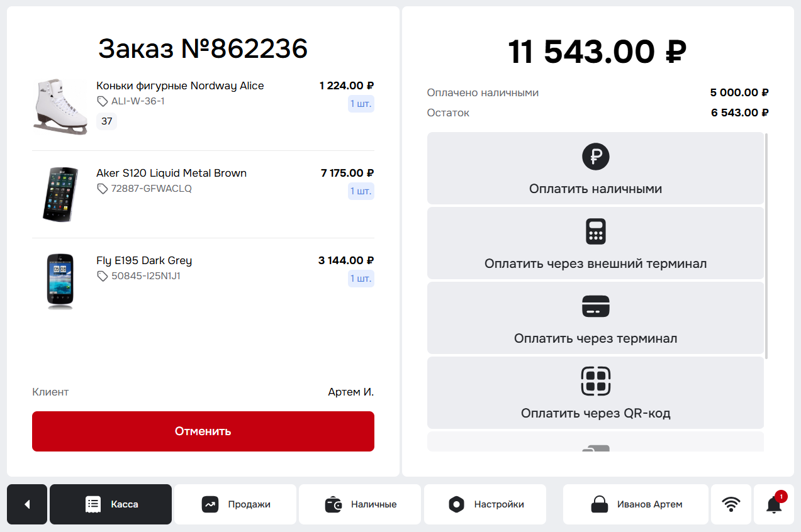Click the credit card terminal icon

pos(595,306)
